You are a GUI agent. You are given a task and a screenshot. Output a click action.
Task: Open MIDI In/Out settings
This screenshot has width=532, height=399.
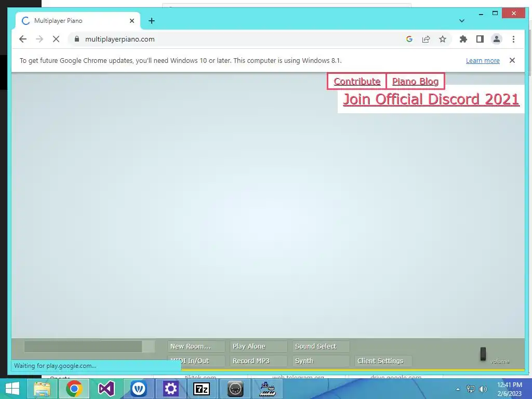pyautogui.click(x=196, y=361)
